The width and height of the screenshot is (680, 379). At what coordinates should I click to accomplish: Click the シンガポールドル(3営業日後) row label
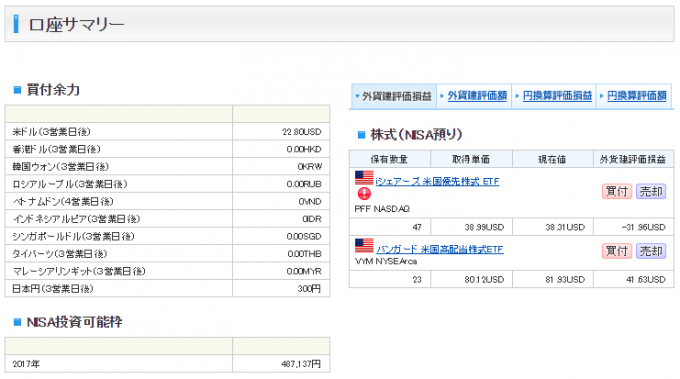tap(73, 236)
